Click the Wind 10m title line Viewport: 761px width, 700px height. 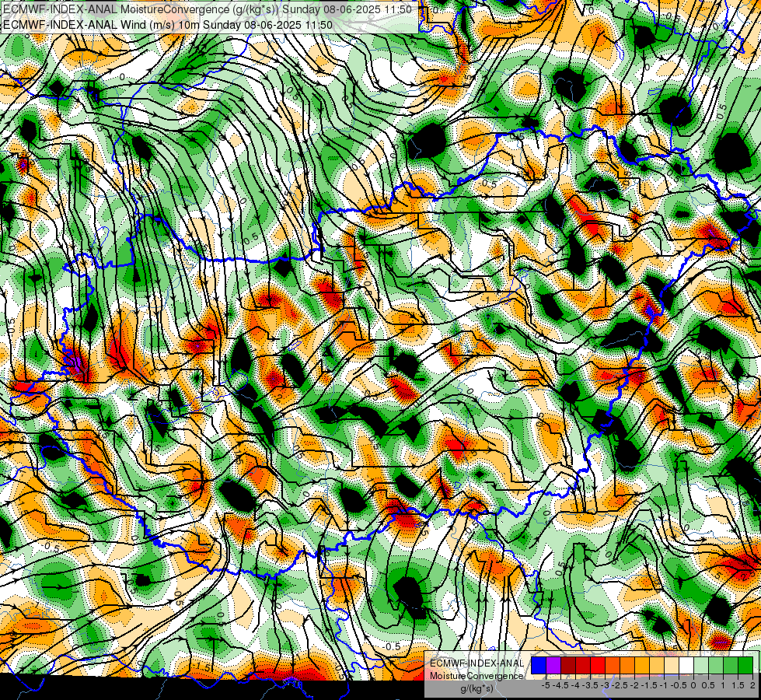167,25
